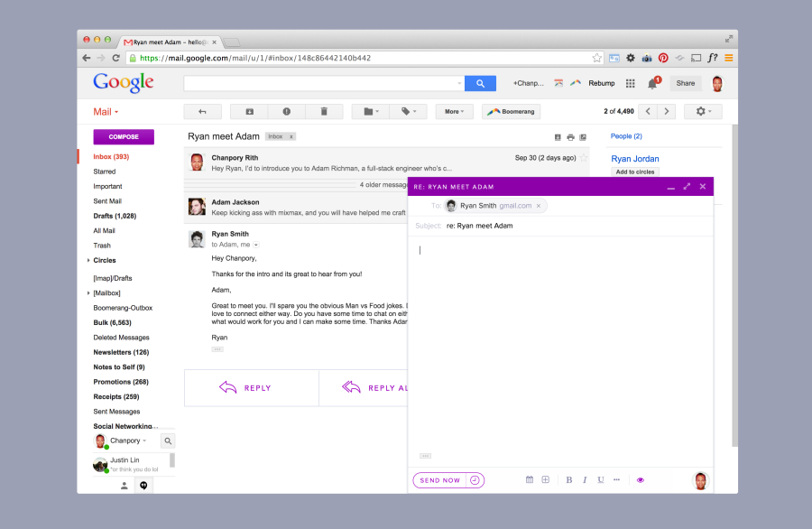Click the purple COMPOSE button
Image resolution: width=812 pixels, height=529 pixels.
(x=124, y=137)
